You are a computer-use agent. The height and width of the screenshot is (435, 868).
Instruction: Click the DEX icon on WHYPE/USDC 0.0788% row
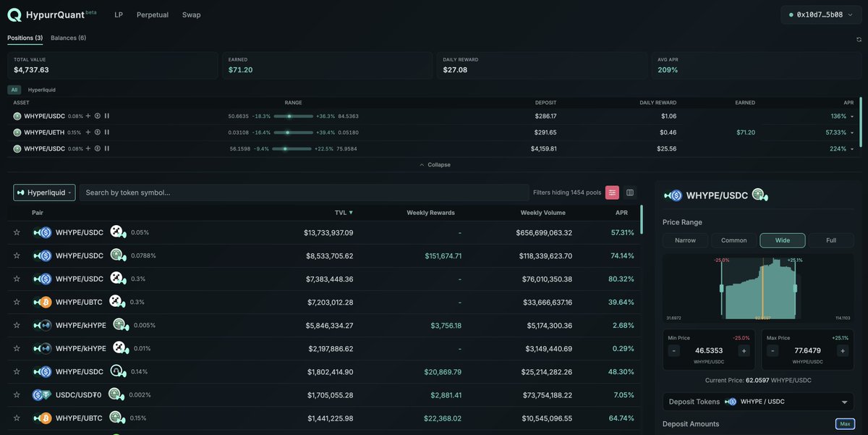(x=117, y=255)
